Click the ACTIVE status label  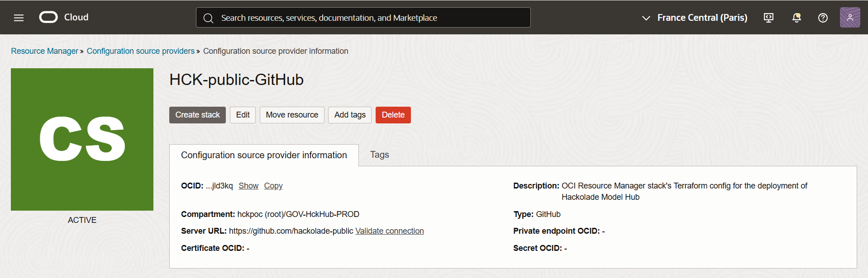[x=82, y=220]
